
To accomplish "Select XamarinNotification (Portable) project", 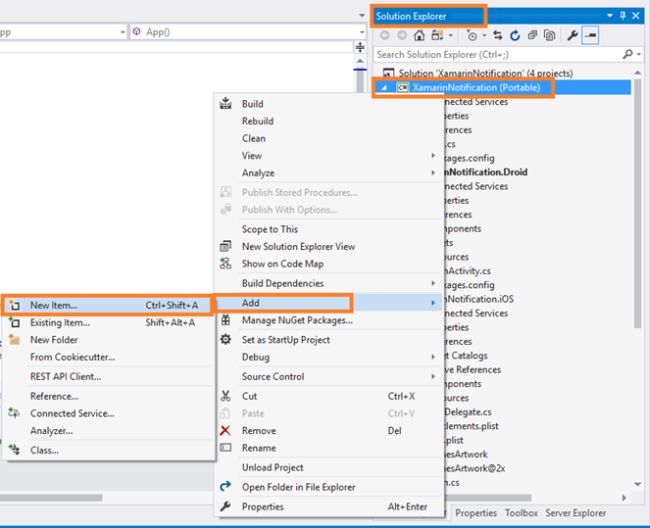I will 476,88.
